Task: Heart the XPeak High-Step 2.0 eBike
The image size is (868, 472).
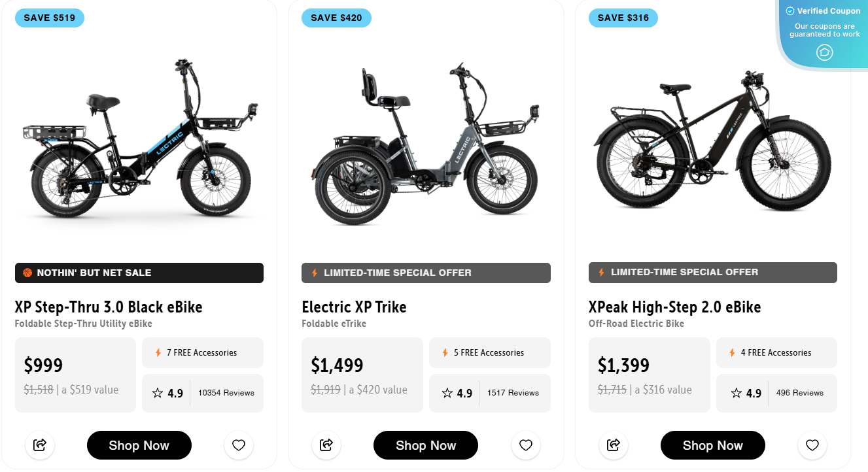Action: pyautogui.click(x=812, y=445)
